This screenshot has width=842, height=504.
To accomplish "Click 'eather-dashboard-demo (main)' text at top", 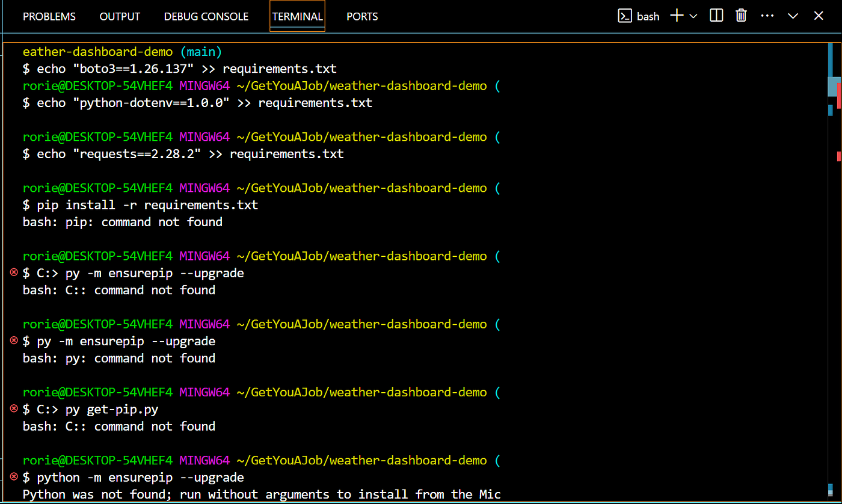I will coord(123,52).
